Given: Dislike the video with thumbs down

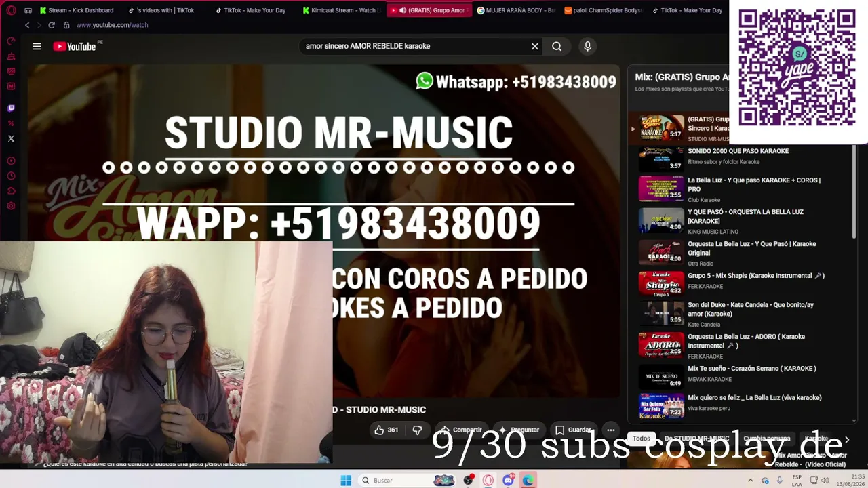Looking at the screenshot, I should tap(417, 430).
